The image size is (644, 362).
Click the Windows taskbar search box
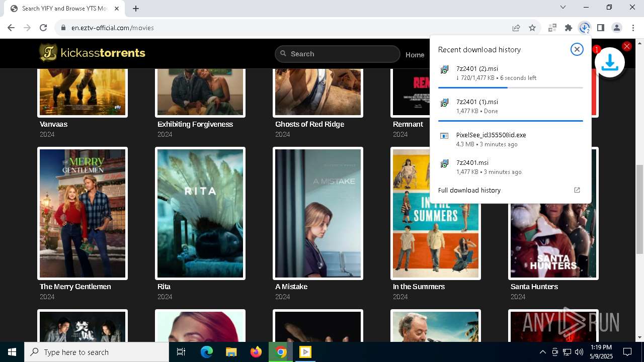(x=97, y=352)
